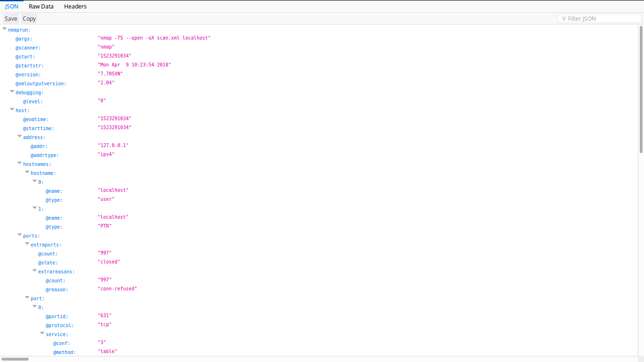
Task: Collapse the service details node
Action: (x=42, y=333)
